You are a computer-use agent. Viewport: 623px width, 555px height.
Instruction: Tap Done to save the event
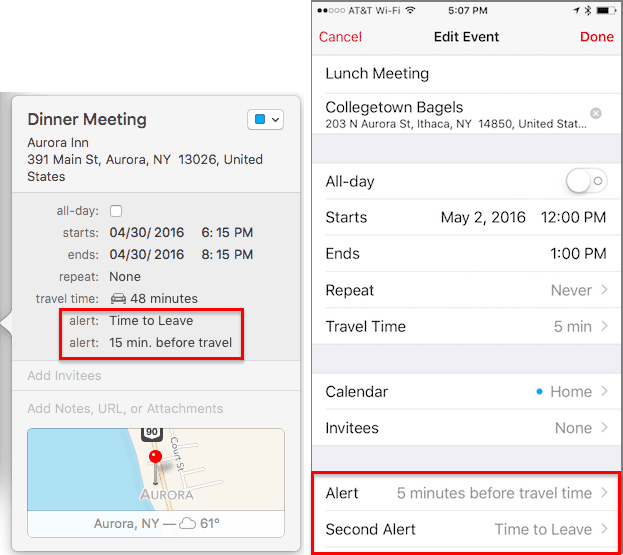click(x=597, y=37)
